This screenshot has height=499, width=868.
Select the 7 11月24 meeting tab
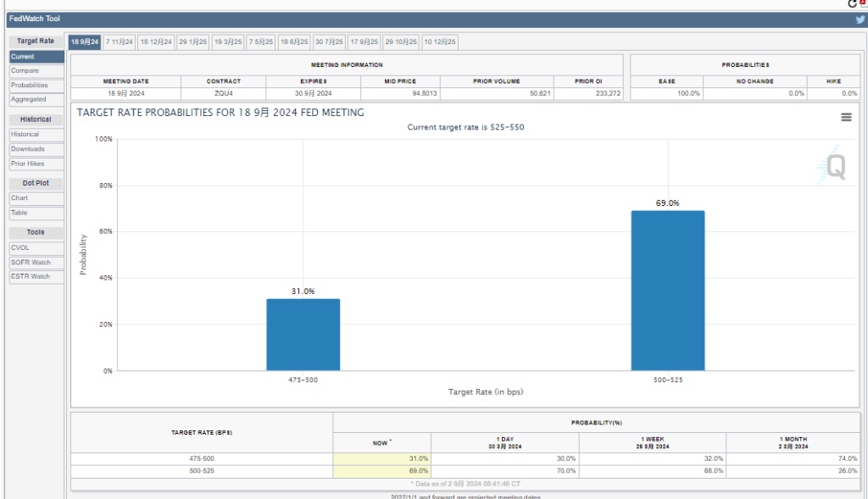point(119,42)
